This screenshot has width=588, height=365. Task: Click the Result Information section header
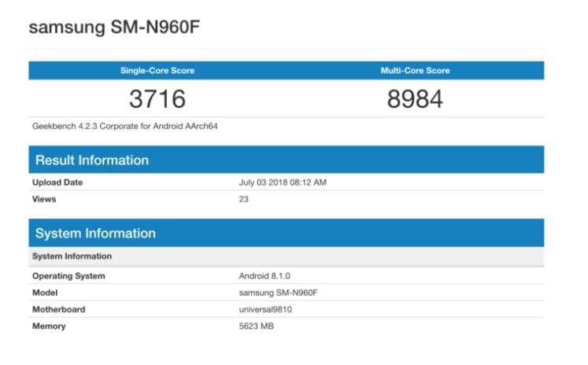[x=92, y=160]
